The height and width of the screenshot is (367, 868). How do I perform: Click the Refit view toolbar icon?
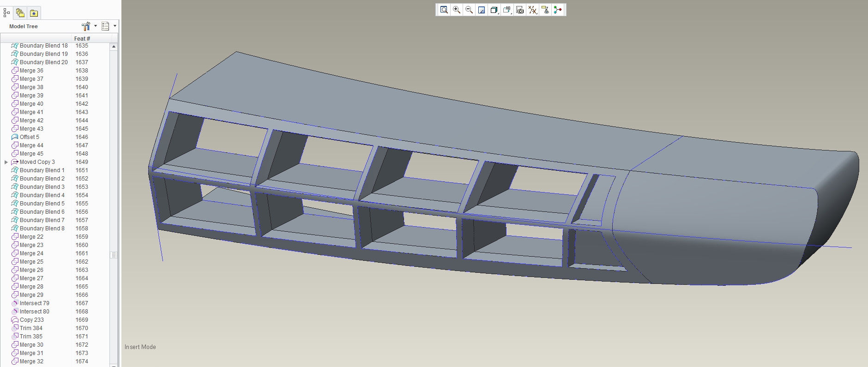tap(444, 10)
